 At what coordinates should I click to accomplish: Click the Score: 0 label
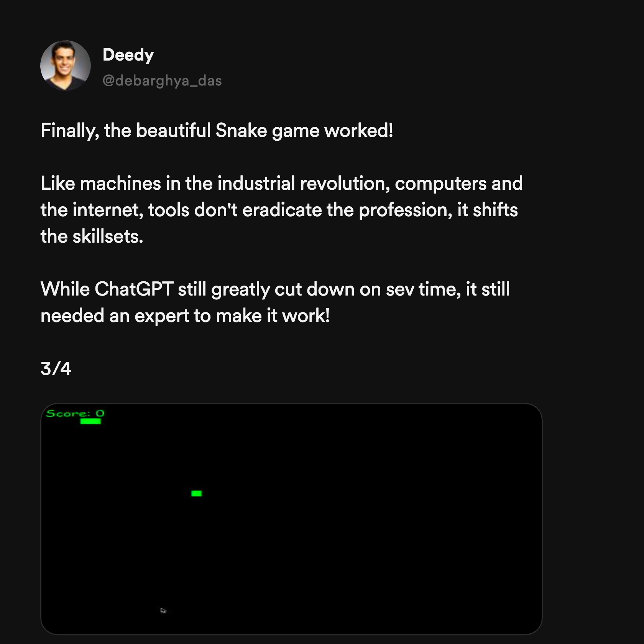pyautogui.click(x=75, y=413)
